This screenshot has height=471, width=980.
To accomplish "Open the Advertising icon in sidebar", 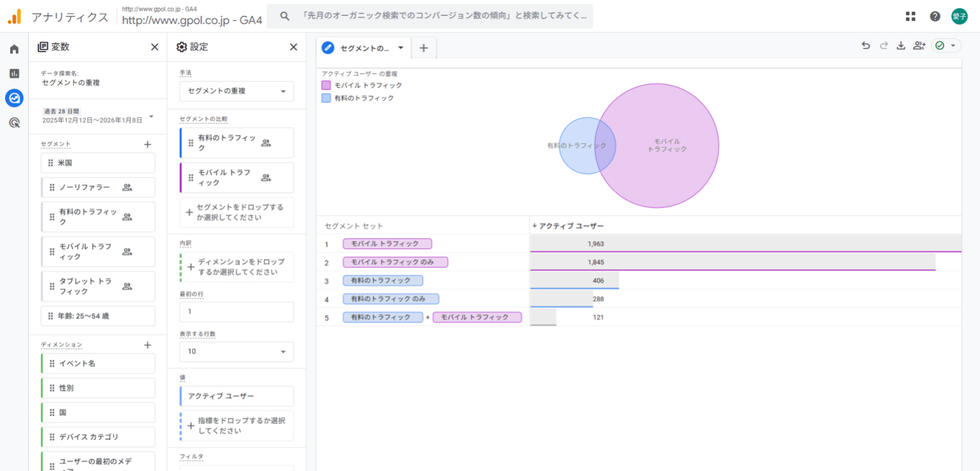I will click(14, 123).
